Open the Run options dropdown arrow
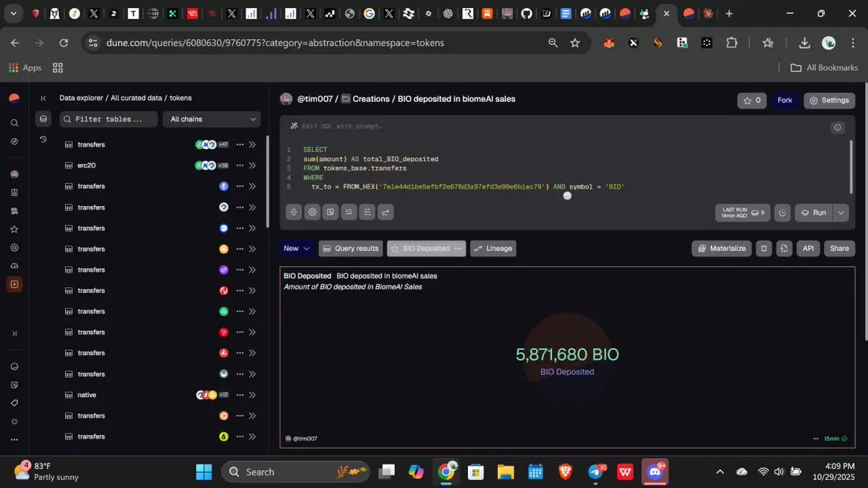The width and height of the screenshot is (868, 488). pyautogui.click(x=841, y=213)
